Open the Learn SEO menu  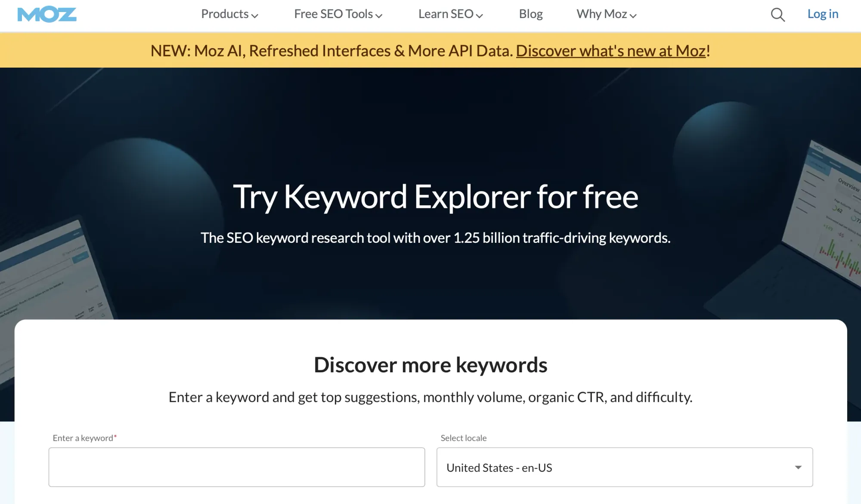pos(446,14)
